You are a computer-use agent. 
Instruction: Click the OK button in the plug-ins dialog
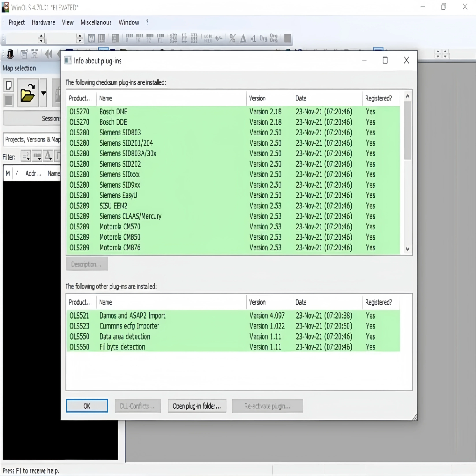point(87,406)
